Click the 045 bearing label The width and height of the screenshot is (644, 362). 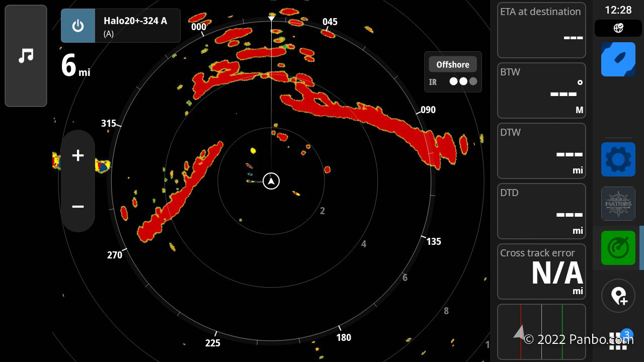[330, 22]
